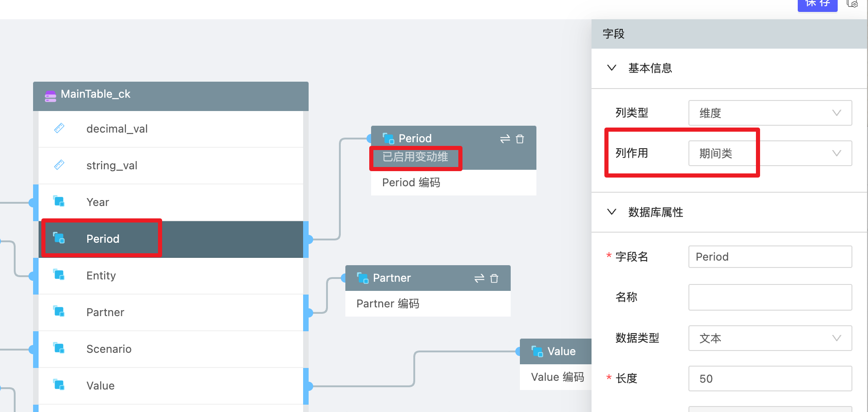Click the dimension icon beside Year
The image size is (868, 412).
coord(59,201)
